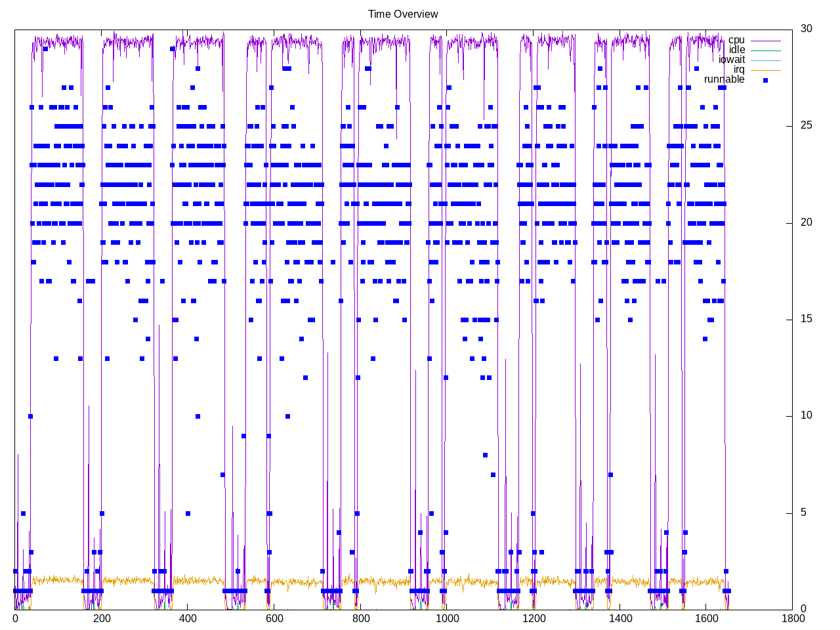Click the line sample beside iowait legend
This screenshot has height=630, width=840.
tap(766, 60)
